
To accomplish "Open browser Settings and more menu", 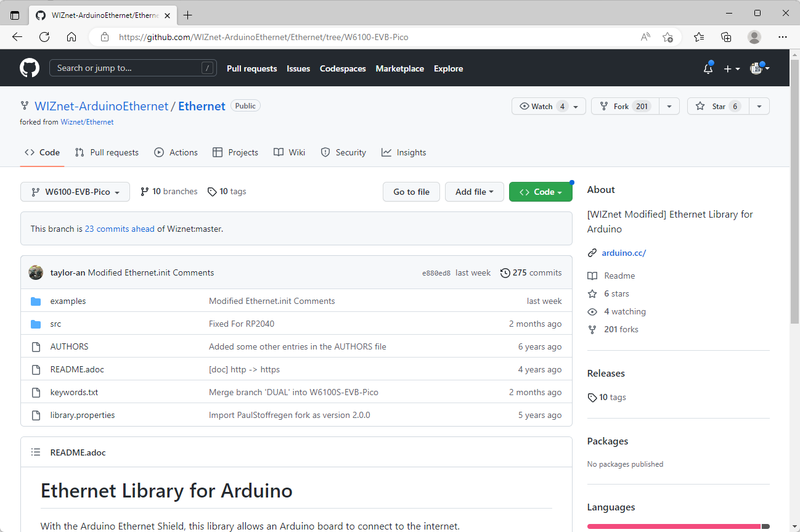I will [783, 37].
